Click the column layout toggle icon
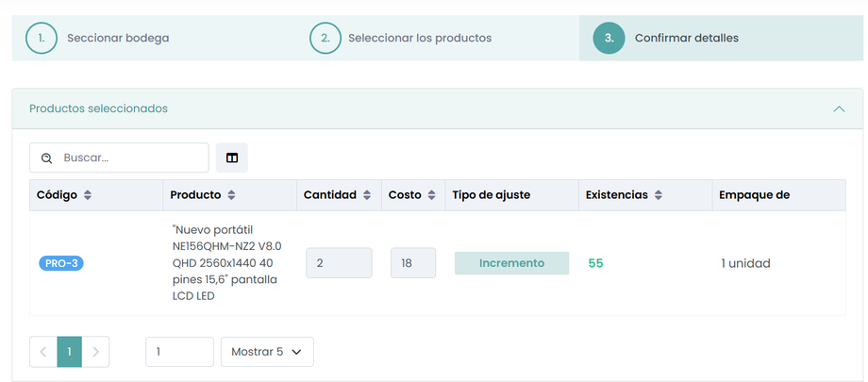The width and height of the screenshot is (868, 382). tap(231, 158)
